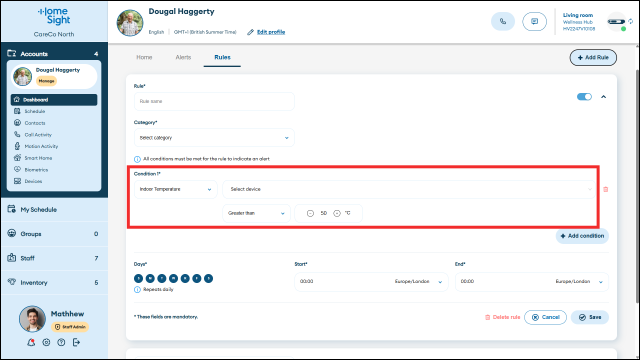Screen dimensions: 640x360
Task: Open the help question mark icon
Action: [61, 342]
